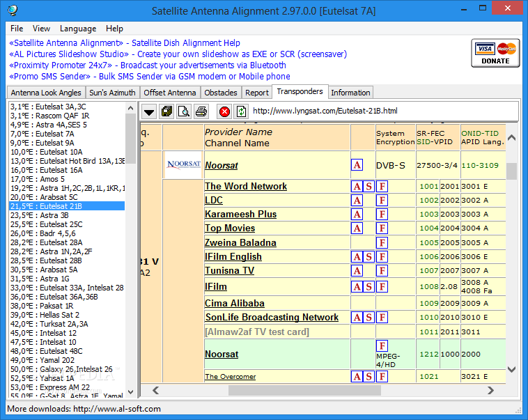This screenshot has width=528, height=420.
Task: Click the S icon in The Word Network row
Action: click(x=368, y=186)
